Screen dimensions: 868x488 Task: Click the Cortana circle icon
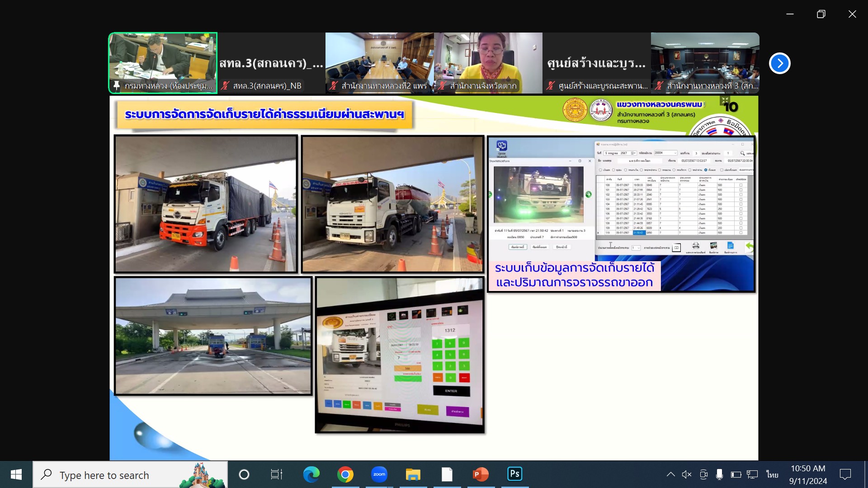244,474
